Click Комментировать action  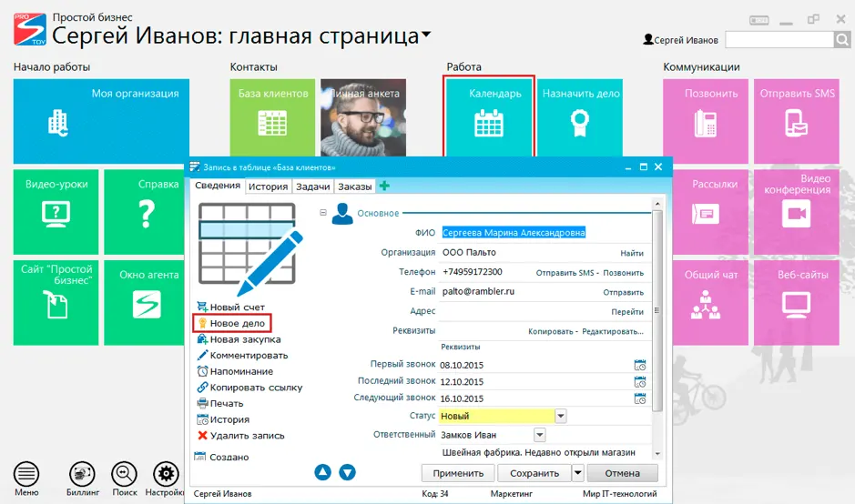(242, 355)
